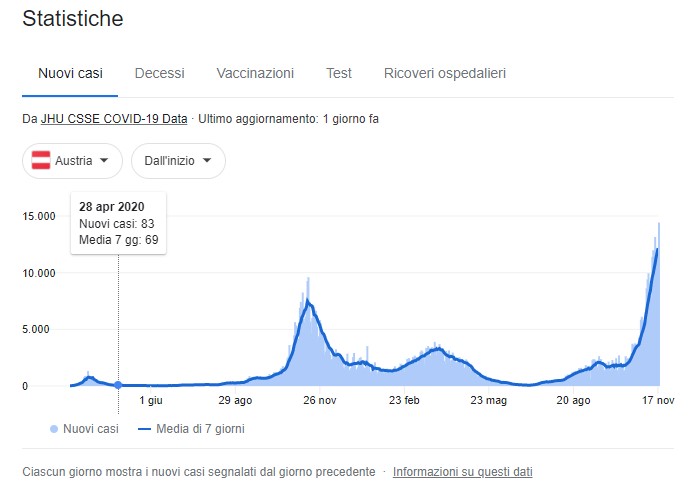
Task: Expand the Dall'inizio time range dropdown
Action: [178, 161]
